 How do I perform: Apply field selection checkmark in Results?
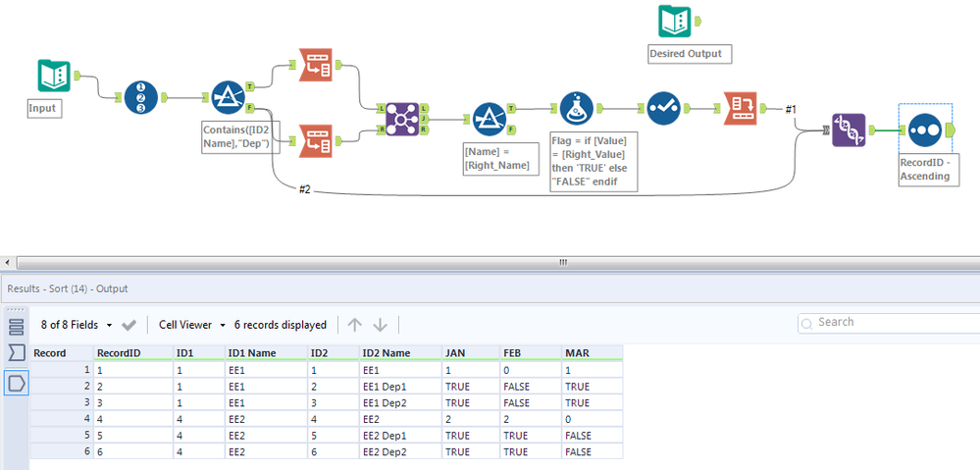point(129,325)
